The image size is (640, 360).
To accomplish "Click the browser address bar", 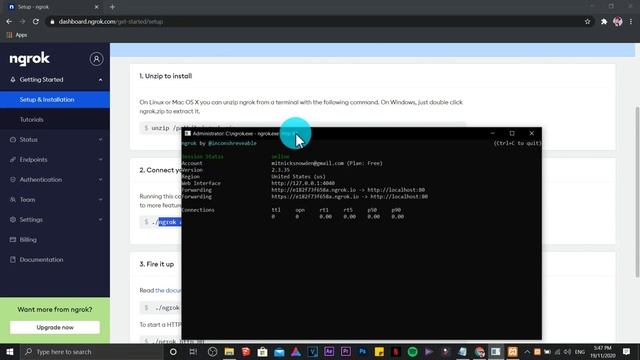I will click(318, 22).
